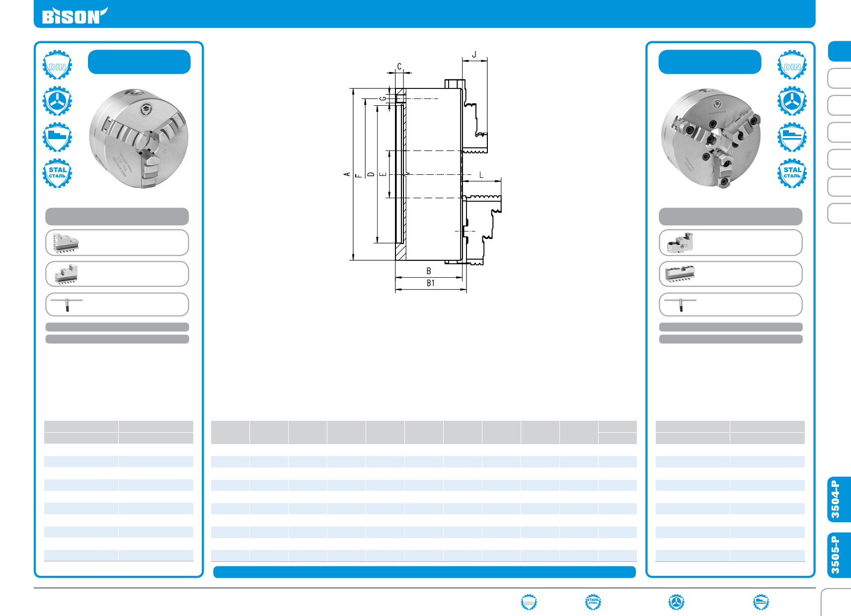Image resolution: width=851 pixels, height=616 pixels.
Task: Select the three-jaw chuck badge in right panel
Action: click(x=792, y=101)
